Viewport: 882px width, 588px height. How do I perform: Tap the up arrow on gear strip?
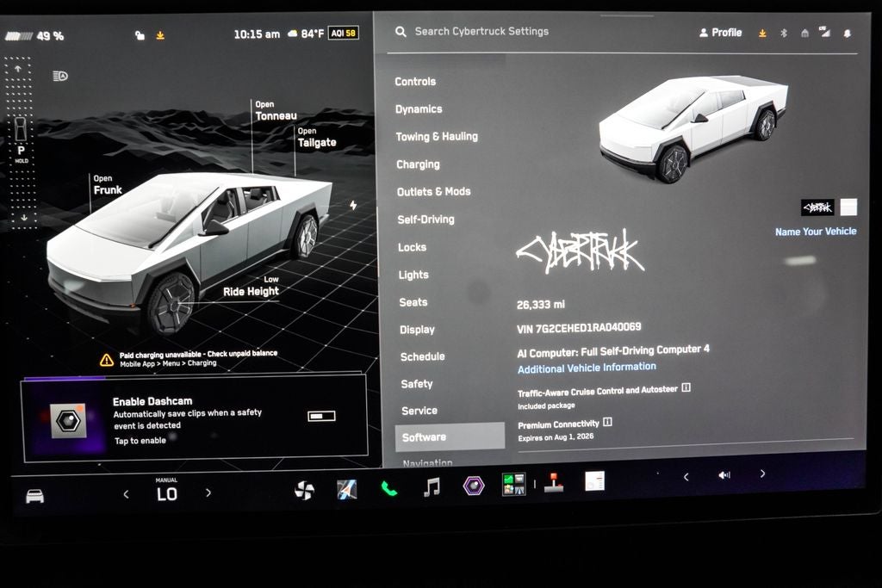(x=18, y=69)
